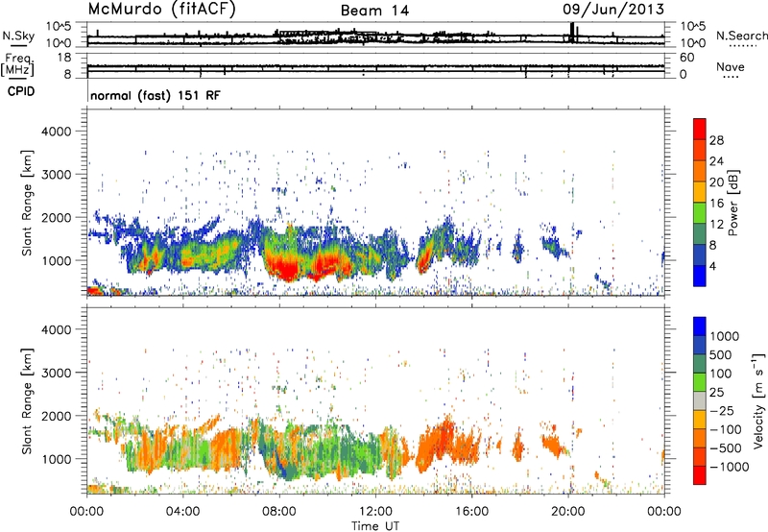The image size is (768, 532).
Task: Click the 'Beam 14' label
Action: (x=374, y=11)
